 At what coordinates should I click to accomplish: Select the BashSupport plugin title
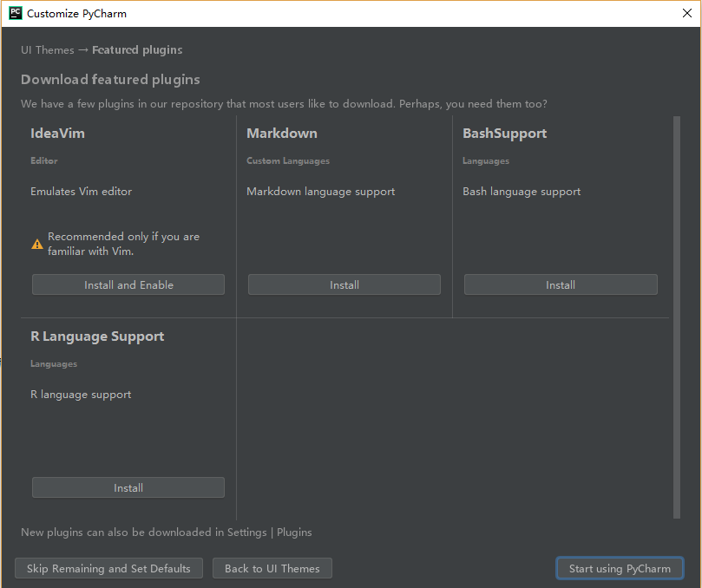(504, 134)
